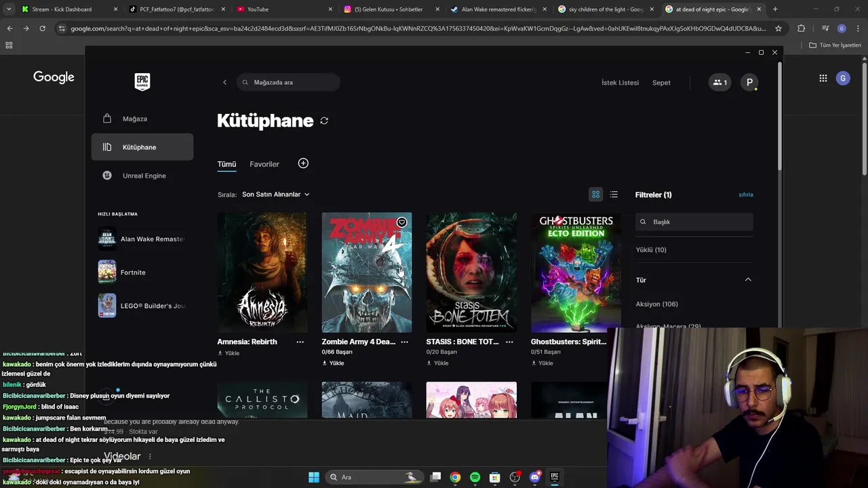Open Doki Doki Literature Club cover
Image resolution: width=868 pixels, height=488 pixels.
click(471, 400)
